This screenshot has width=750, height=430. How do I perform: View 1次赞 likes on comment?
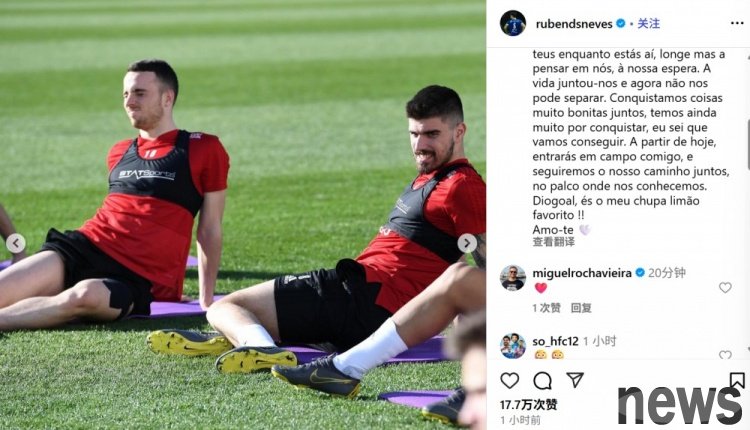546,308
